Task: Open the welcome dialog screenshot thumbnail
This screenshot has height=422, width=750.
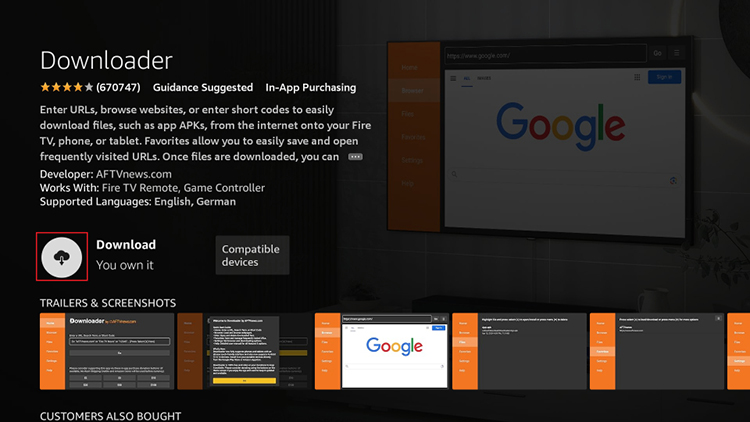Action: point(244,350)
